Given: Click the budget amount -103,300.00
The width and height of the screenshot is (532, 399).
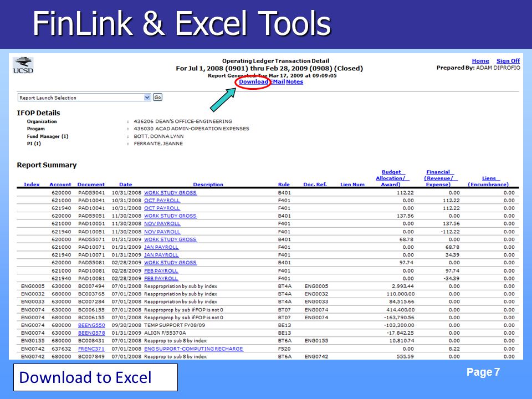Looking at the screenshot, I should click(x=399, y=325).
